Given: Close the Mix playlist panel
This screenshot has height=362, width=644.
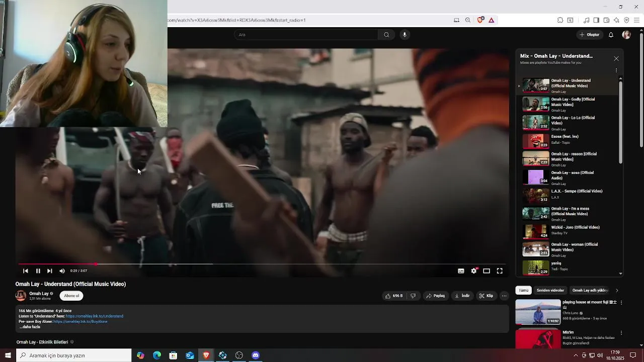Looking at the screenshot, I should click(x=616, y=59).
